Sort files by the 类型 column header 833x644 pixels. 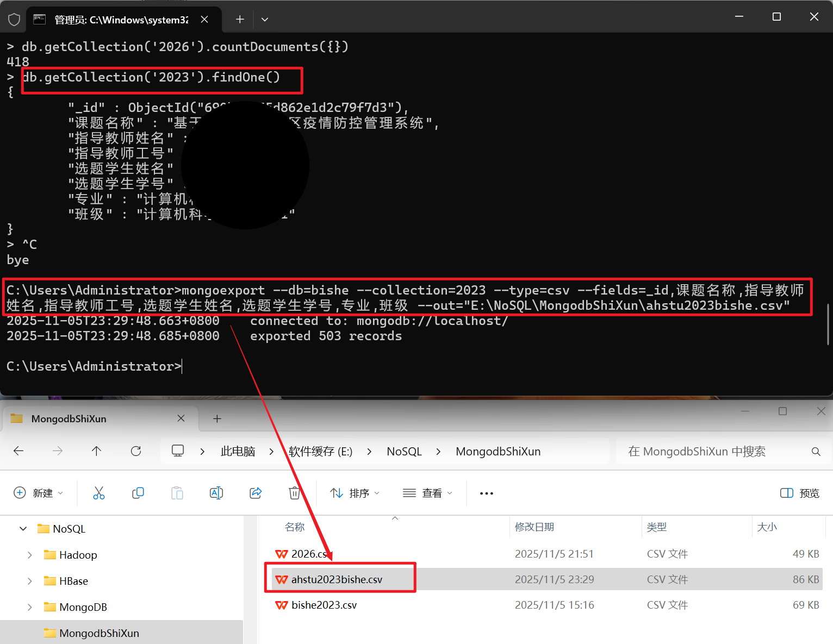657,527
